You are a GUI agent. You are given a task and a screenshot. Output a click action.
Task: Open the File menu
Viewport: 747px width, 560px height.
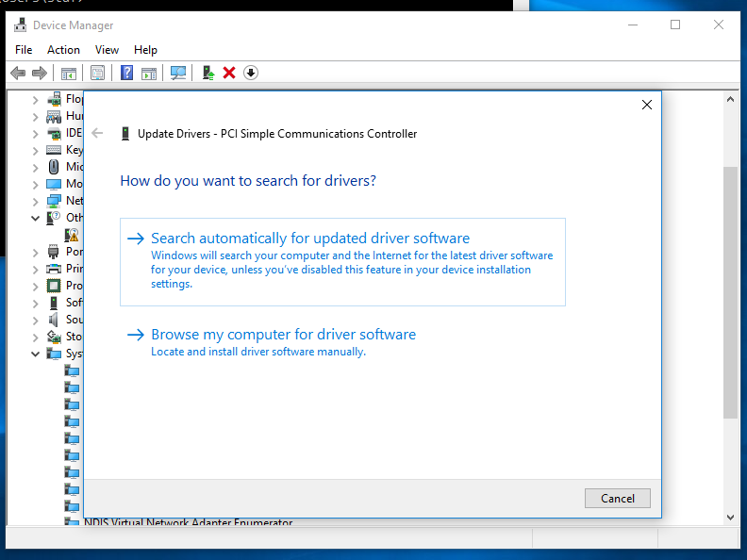click(24, 50)
